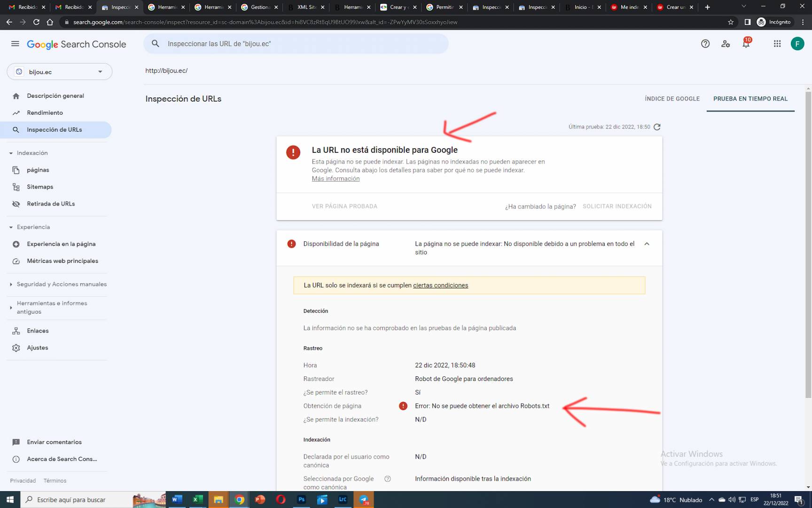Open Retirada de URLs in the sidebar
Image resolution: width=812 pixels, height=508 pixels.
click(x=51, y=204)
